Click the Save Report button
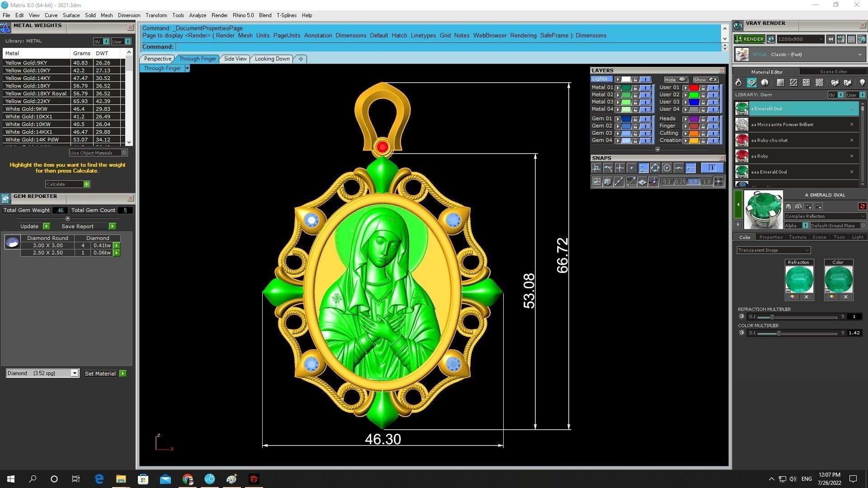Viewport: 868px width, 488px height. 88,226
